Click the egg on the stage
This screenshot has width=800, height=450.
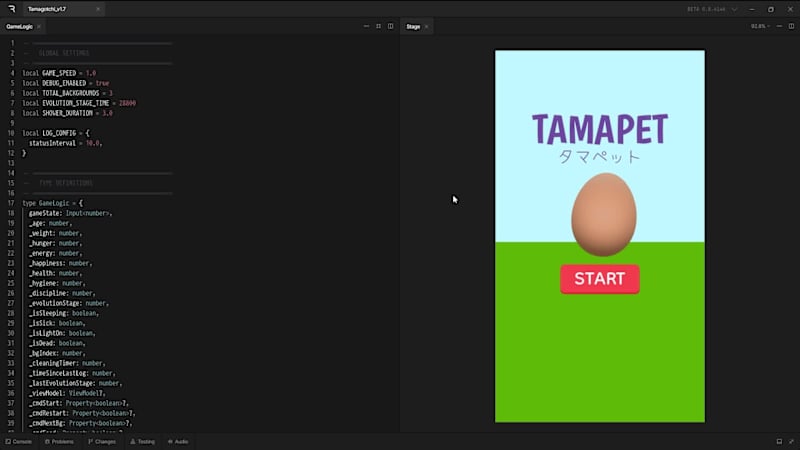click(x=604, y=214)
